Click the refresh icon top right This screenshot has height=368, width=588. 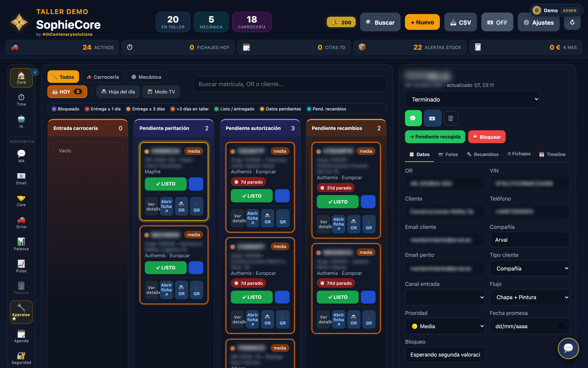click(x=572, y=22)
